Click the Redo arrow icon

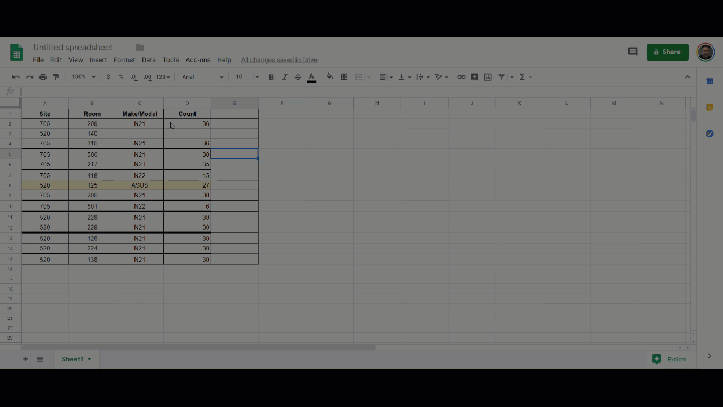(30, 77)
